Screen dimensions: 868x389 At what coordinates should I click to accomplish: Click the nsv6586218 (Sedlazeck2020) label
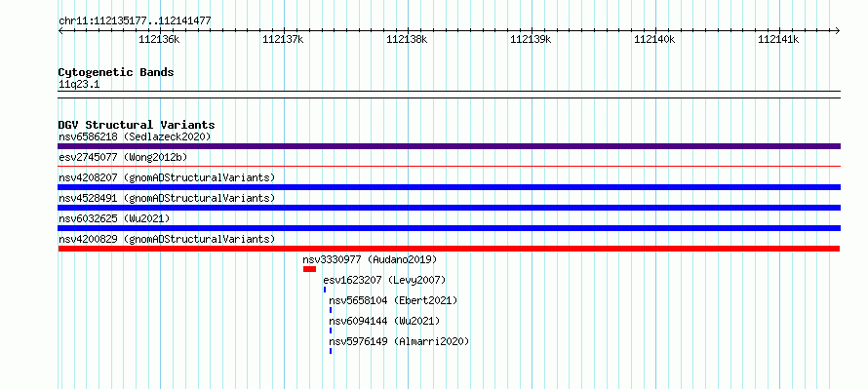(x=135, y=136)
